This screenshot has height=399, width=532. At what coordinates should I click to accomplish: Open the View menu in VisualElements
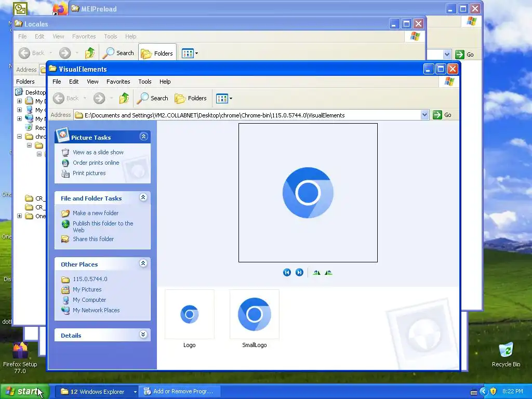(x=92, y=82)
